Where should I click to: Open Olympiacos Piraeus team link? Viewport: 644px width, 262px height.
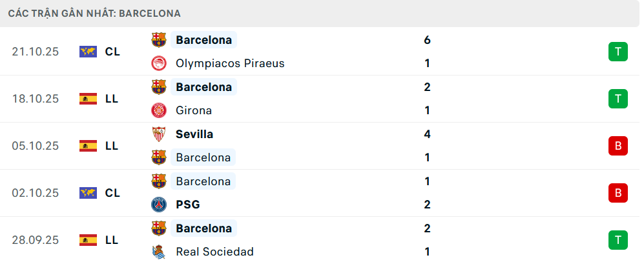coord(230,63)
